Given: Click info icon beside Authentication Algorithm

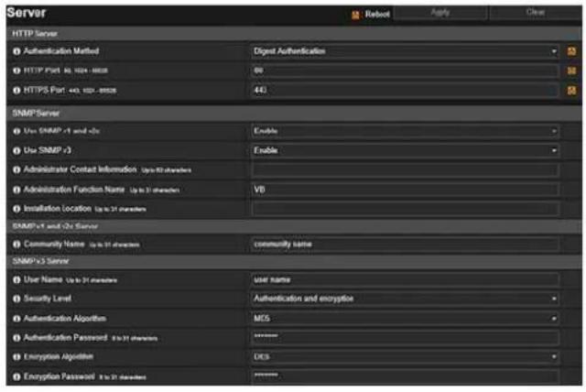Looking at the screenshot, I should click(x=16, y=319).
